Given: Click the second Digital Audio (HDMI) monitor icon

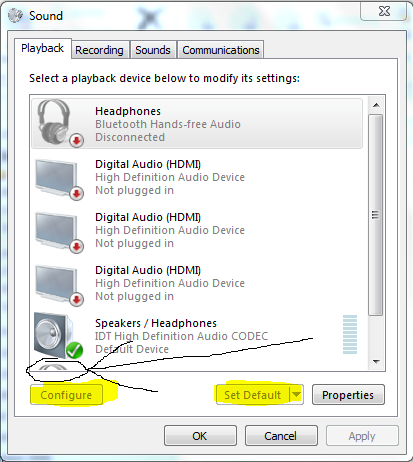Looking at the screenshot, I should [x=57, y=231].
